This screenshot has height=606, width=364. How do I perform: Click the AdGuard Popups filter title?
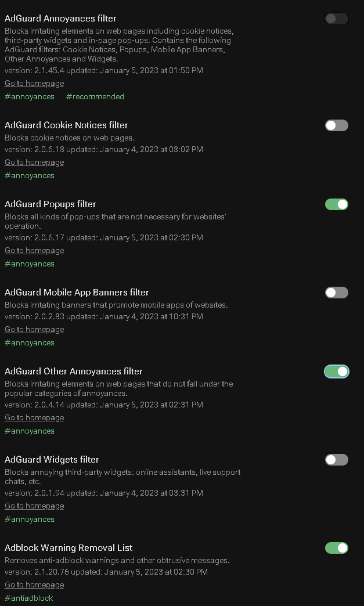[50, 204]
